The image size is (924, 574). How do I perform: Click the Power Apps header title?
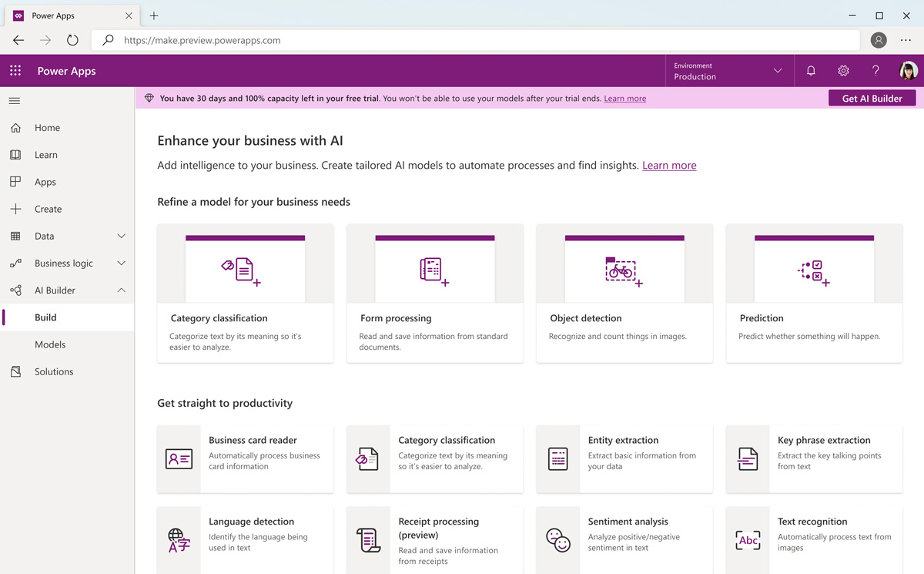point(66,71)
